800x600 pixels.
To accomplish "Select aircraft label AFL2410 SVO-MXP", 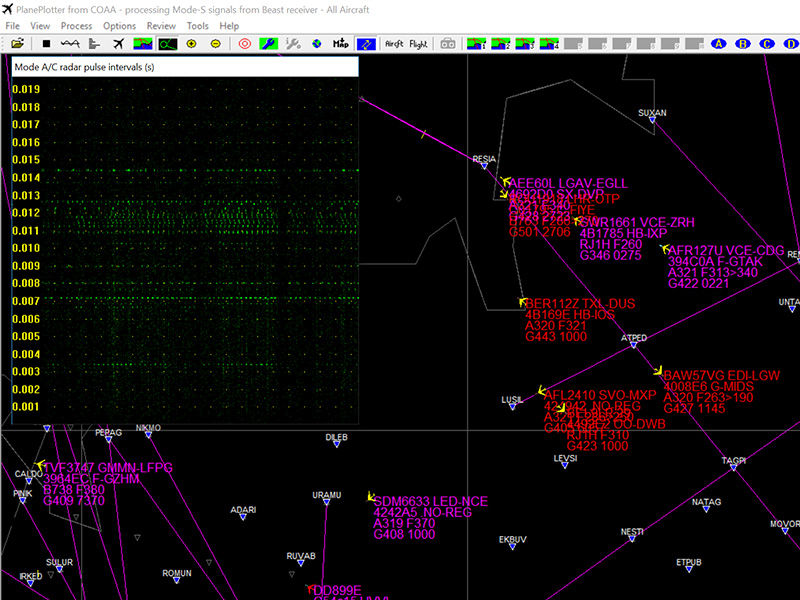I will tap(600, 395).
